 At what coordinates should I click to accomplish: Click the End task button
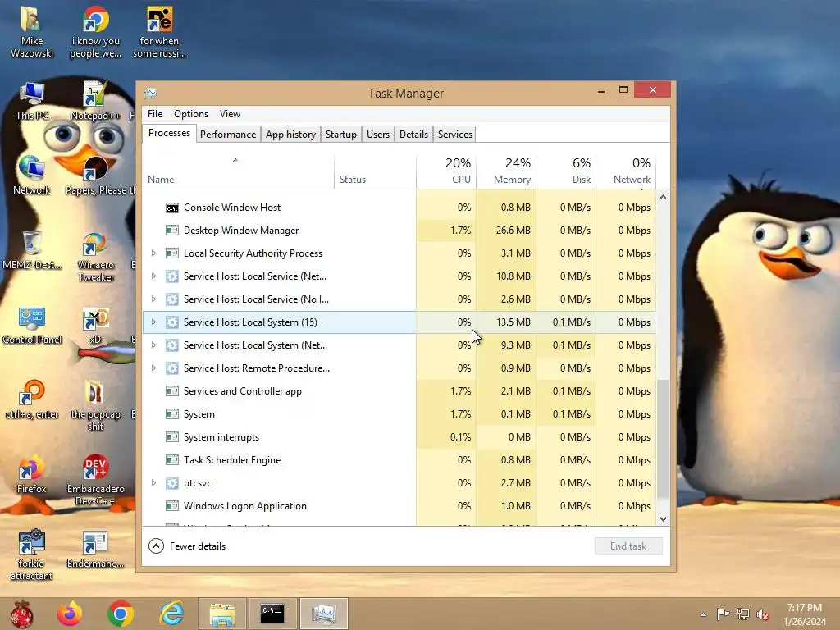(x=628, y=546)
